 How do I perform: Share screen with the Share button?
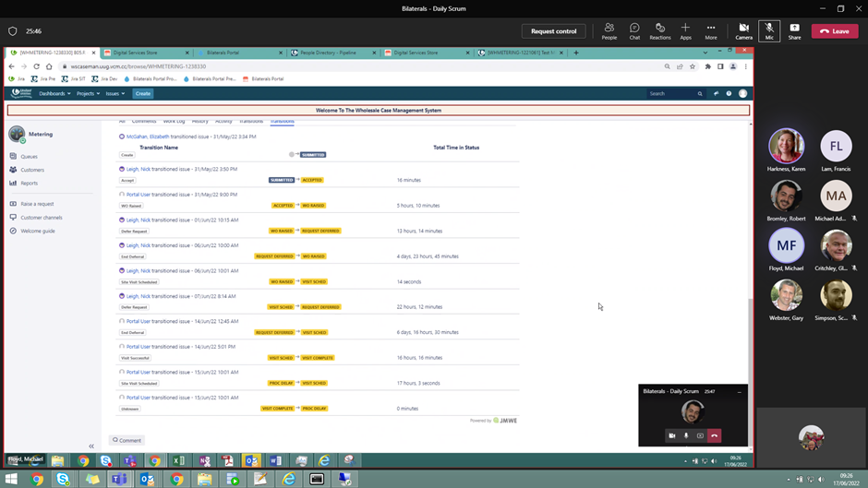(x=794, y=31)
